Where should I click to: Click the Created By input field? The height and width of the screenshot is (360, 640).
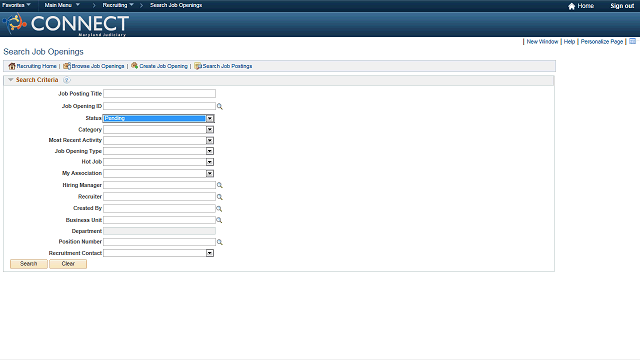(x=159, y=208)
